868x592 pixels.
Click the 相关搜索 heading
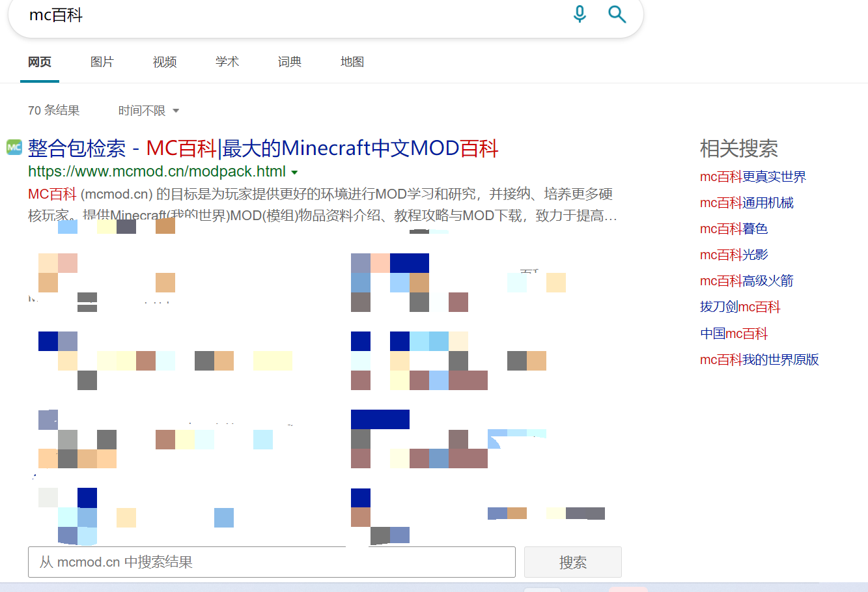point(739,148)
